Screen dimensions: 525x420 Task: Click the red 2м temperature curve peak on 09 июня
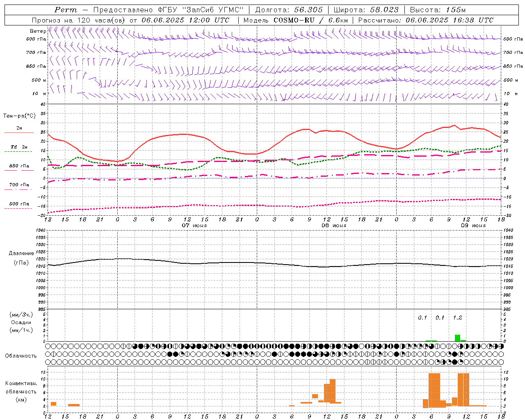454,126
